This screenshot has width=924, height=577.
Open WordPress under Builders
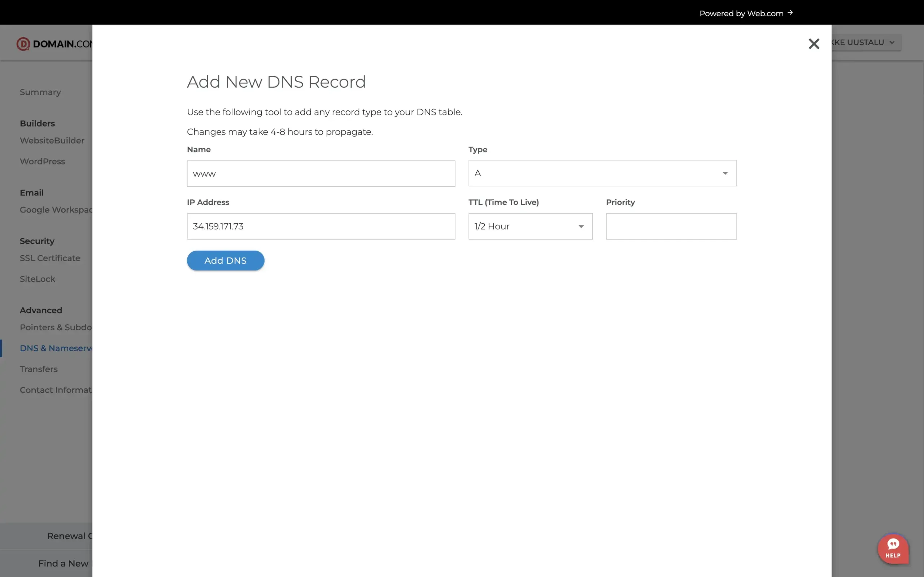click(42, 161)
